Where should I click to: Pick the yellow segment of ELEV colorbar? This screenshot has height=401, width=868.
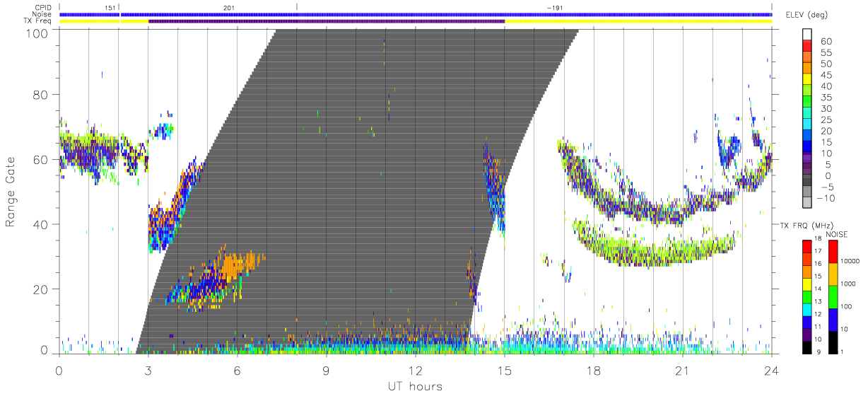[807, 80]
